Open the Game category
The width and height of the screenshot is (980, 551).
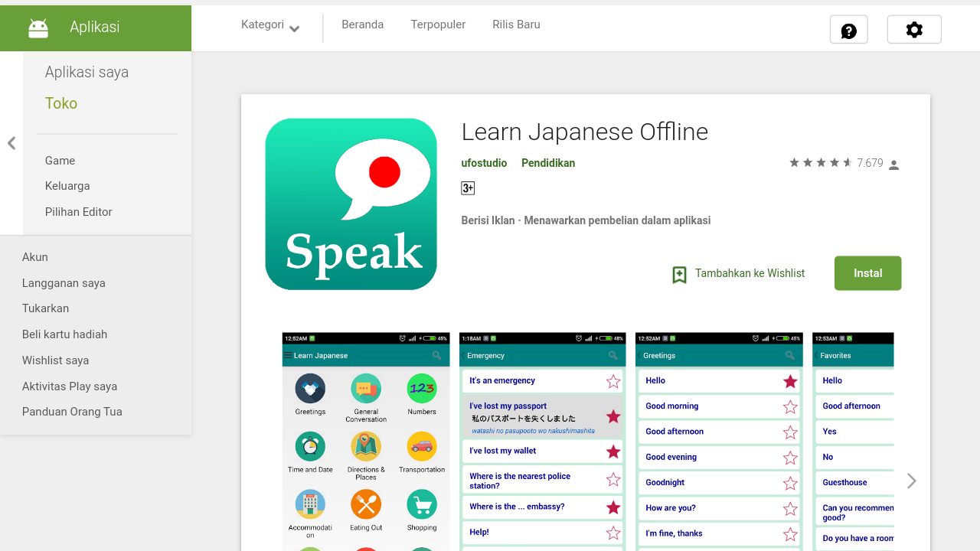click(x=60, y=161)
